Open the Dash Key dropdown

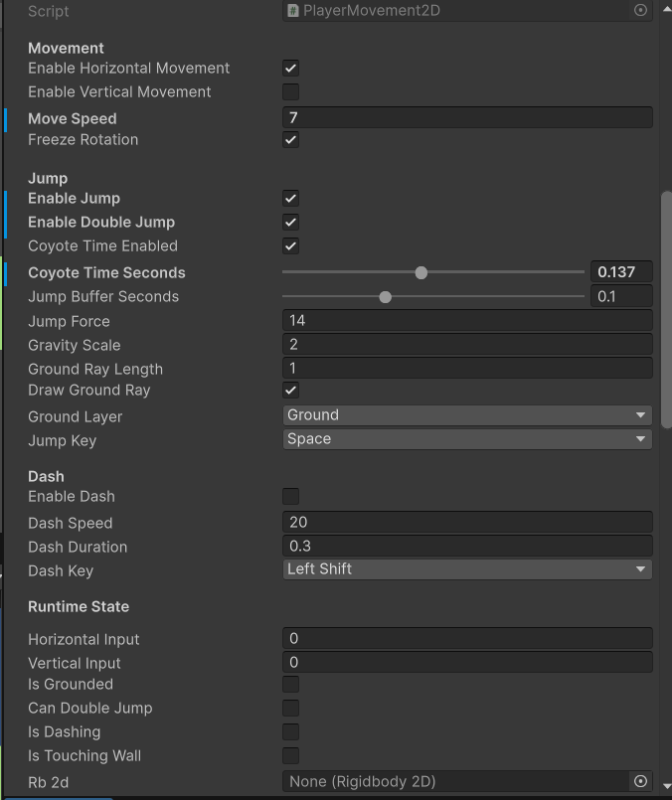click(x=467, y=569)
